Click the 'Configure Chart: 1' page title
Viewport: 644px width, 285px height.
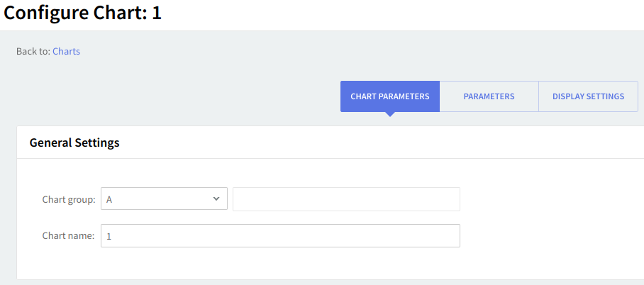83,13
